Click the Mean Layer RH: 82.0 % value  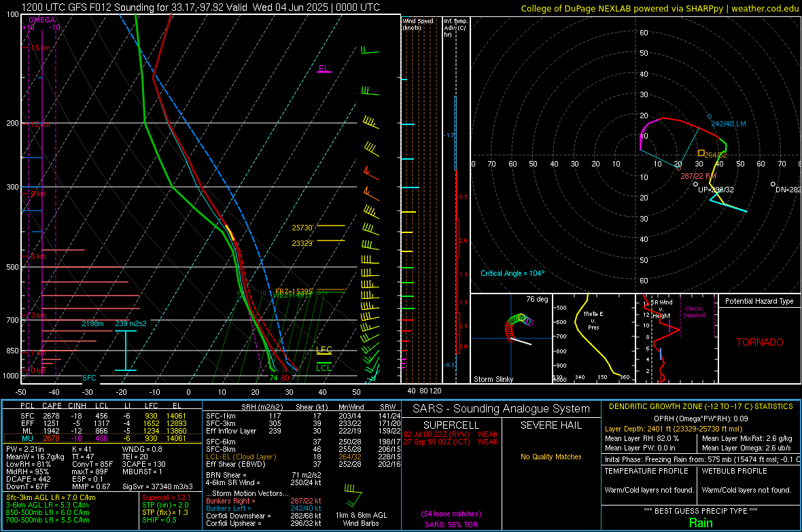coord(642,438)
